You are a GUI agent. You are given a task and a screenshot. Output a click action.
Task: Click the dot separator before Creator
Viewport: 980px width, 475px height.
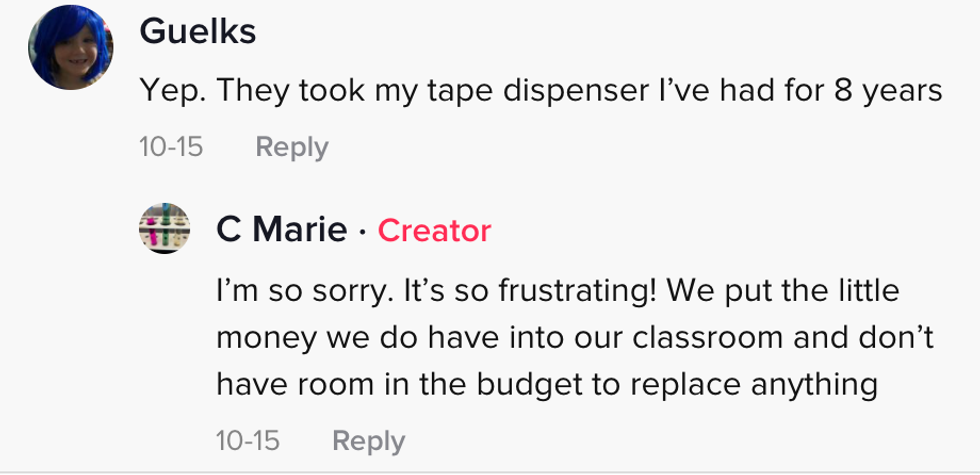click(x=362, y=231)
